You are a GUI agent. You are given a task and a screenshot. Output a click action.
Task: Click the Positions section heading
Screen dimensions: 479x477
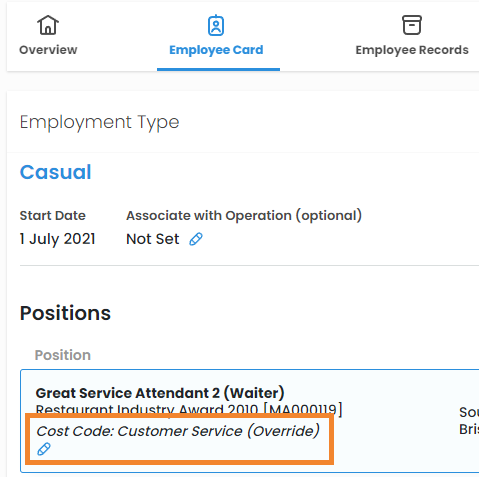65,313
